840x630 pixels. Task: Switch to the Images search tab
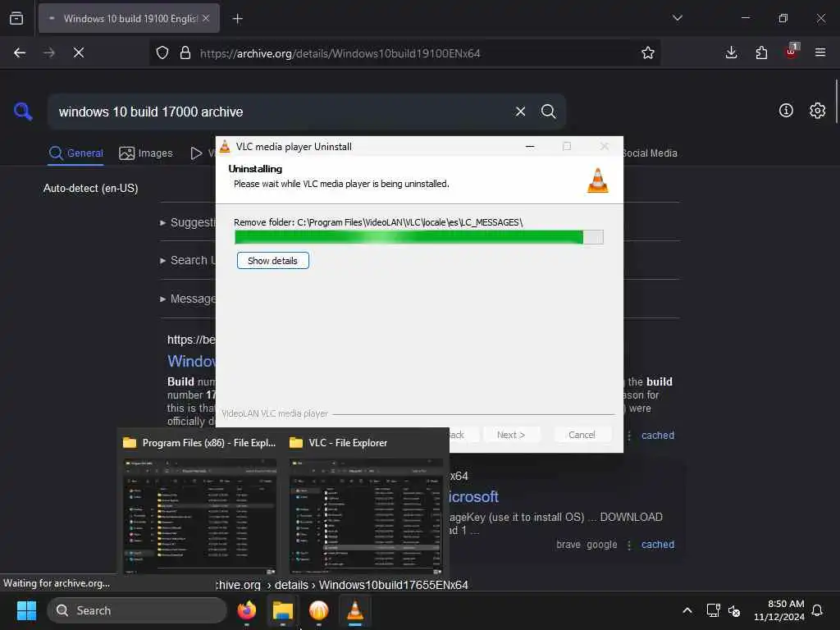146,153
